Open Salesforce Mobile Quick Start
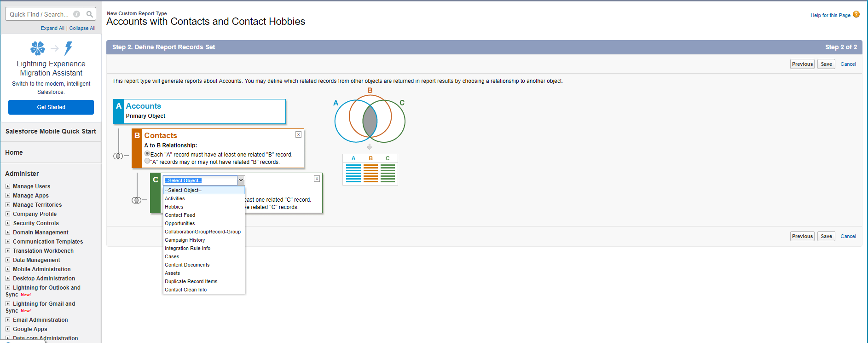The width and height of the screenshot is (868, 343). (51, 131)
